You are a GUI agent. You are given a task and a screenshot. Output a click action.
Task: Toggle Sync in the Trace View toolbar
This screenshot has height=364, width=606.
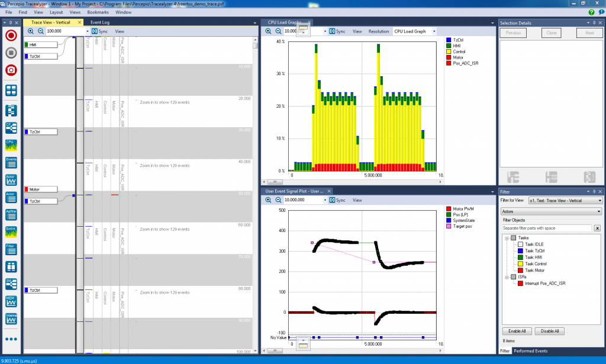click(x=99, y=31)
